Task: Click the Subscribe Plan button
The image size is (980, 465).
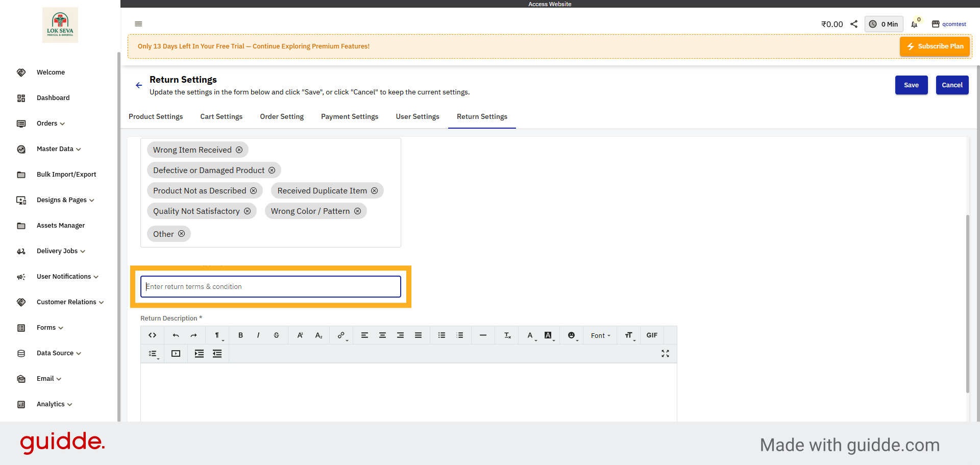Action: coord(935,46)
